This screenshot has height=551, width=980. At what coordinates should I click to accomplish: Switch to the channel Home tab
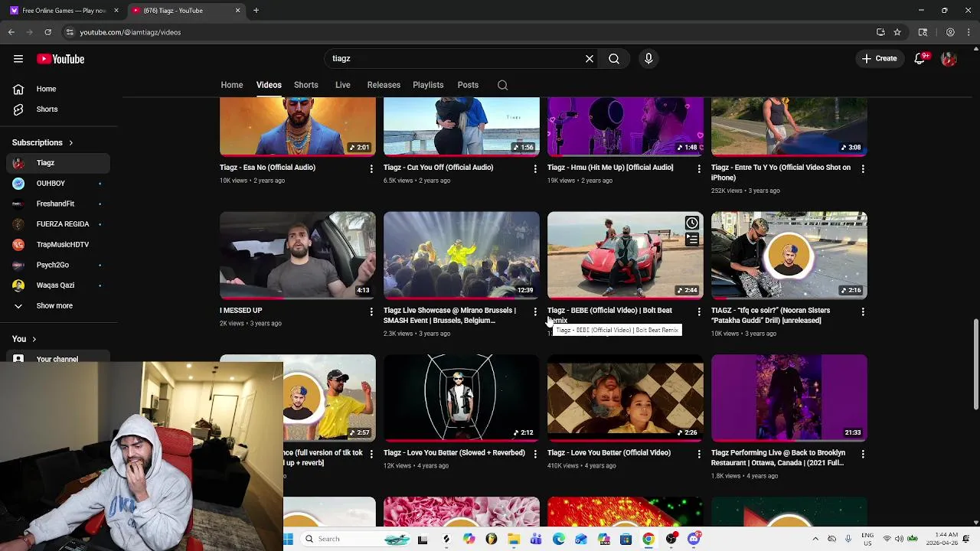point(232,85)
